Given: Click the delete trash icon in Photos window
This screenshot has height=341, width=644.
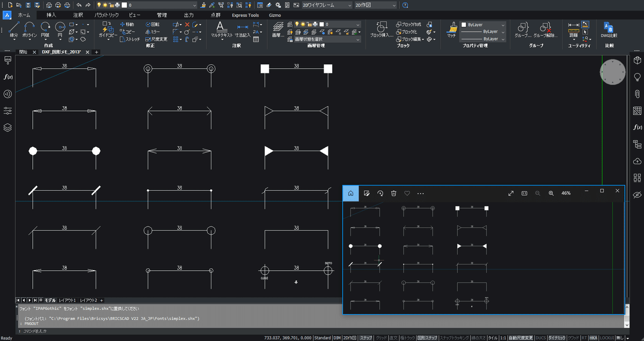Looking at the screenshot, I should 393,193.
